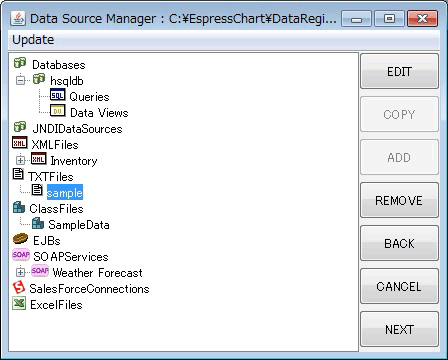Minimize the Data Source Manager window

[356, 19]
